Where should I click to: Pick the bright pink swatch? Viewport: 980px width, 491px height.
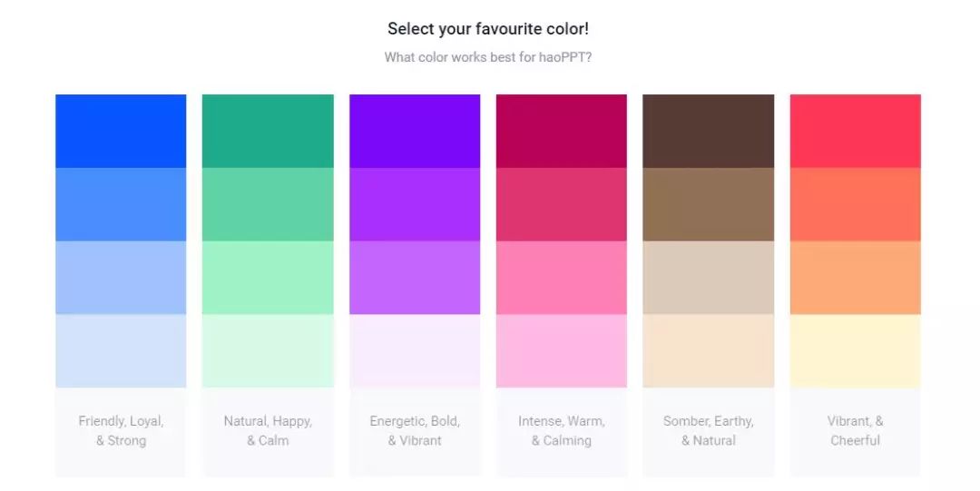point(561,278)
